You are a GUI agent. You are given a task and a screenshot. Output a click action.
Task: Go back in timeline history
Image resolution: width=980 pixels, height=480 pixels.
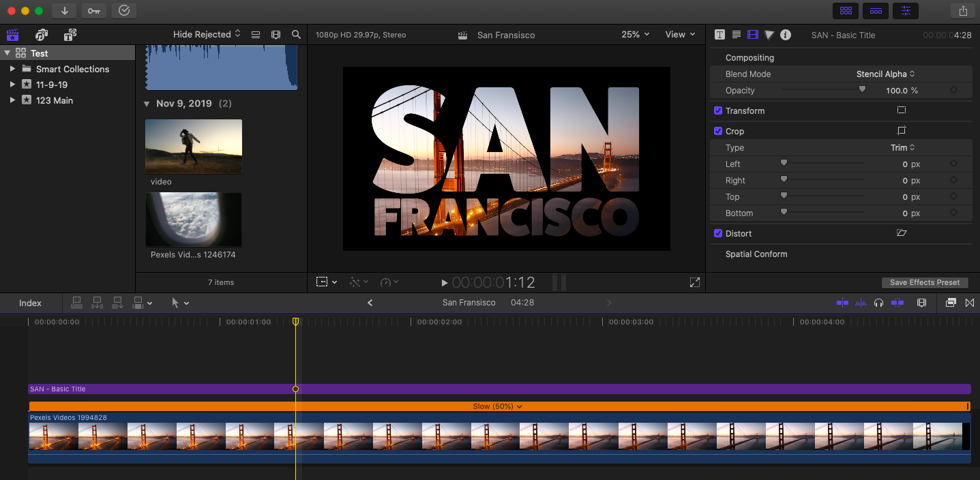coord(370,303)
